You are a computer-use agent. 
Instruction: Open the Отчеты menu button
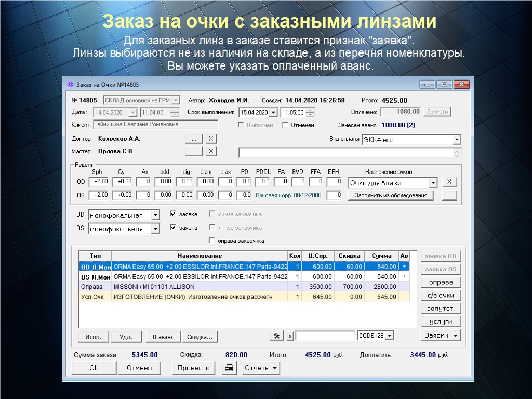click(261, 368)
